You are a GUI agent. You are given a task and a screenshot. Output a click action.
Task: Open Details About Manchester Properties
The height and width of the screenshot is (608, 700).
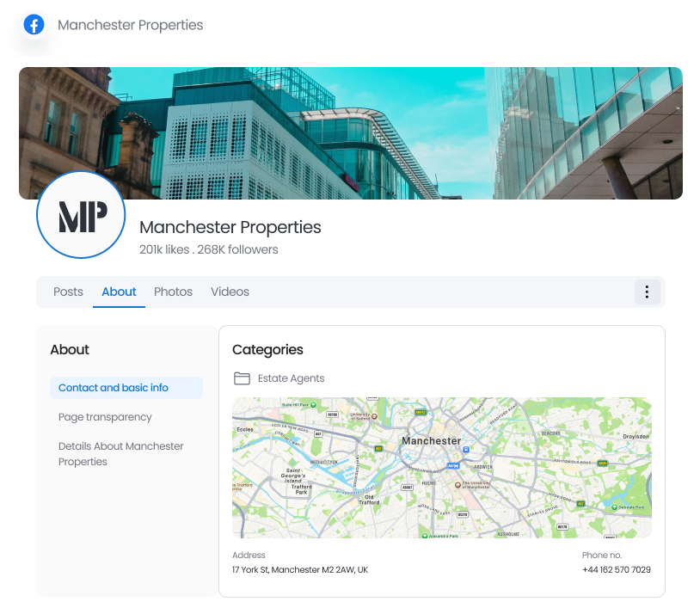click(121, 454)
